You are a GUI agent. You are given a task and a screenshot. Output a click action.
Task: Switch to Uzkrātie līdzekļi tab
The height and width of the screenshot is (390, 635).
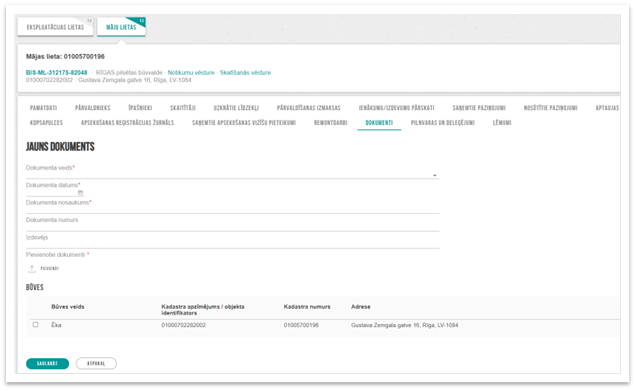pos(236,108)
